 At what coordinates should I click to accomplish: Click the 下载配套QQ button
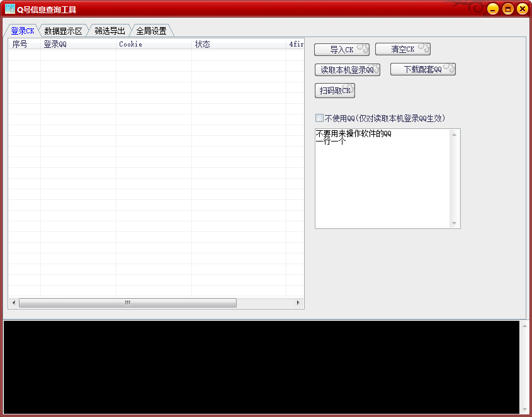(x=422, y=69)
